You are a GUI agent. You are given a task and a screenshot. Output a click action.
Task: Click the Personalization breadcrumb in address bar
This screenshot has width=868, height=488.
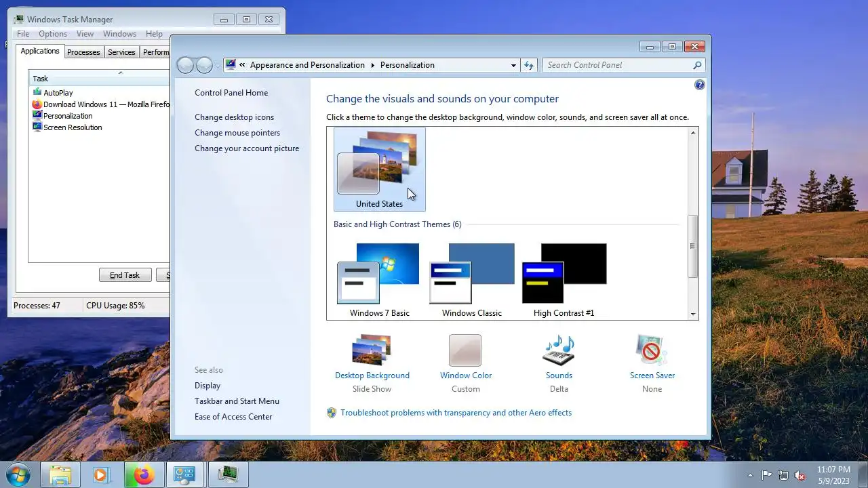tap(408, 65)
